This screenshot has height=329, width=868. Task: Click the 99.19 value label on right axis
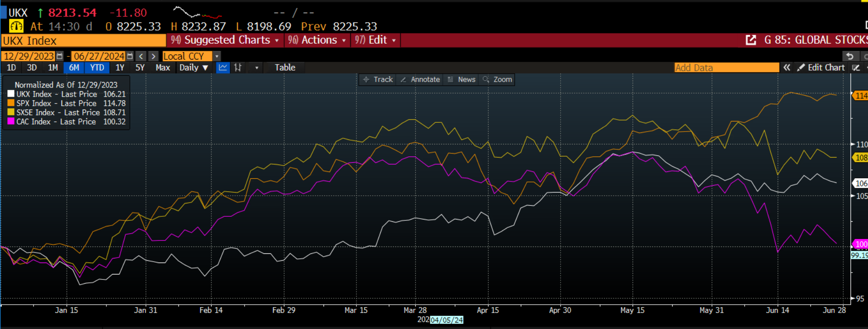point(859,255)
